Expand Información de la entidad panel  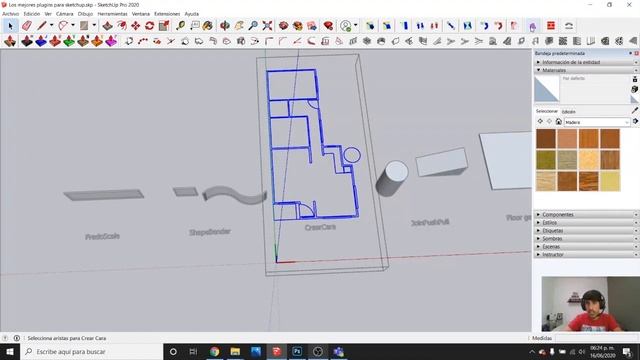coord(586,62)
